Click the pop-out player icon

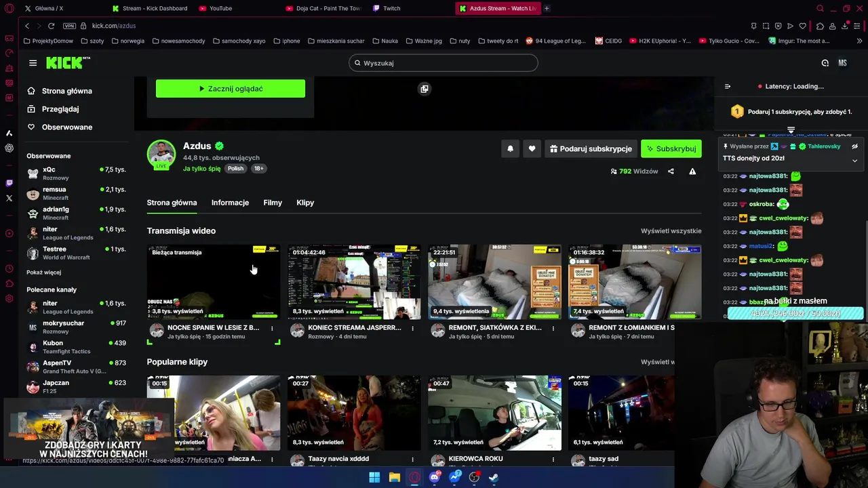point(424,89)
